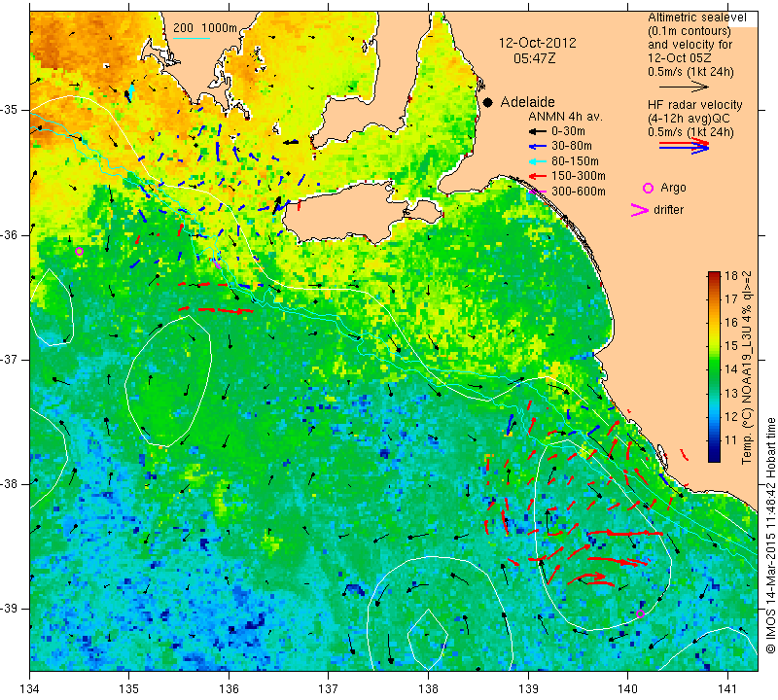This screenshot has height=700, width=778.
Task: Click the black 0-30m arrow legend symbol
Action: [537, 131]
